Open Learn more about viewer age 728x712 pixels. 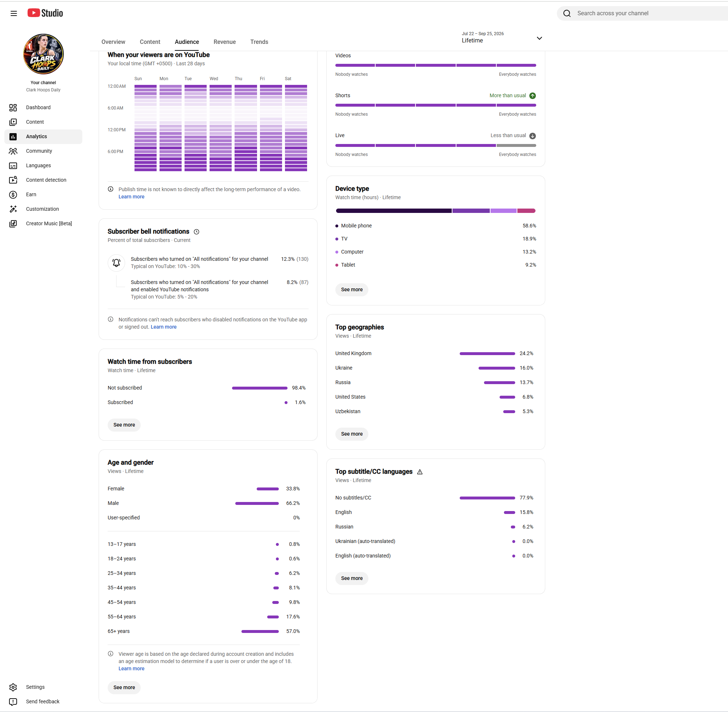pyautogui.click(x=131, y=668)
